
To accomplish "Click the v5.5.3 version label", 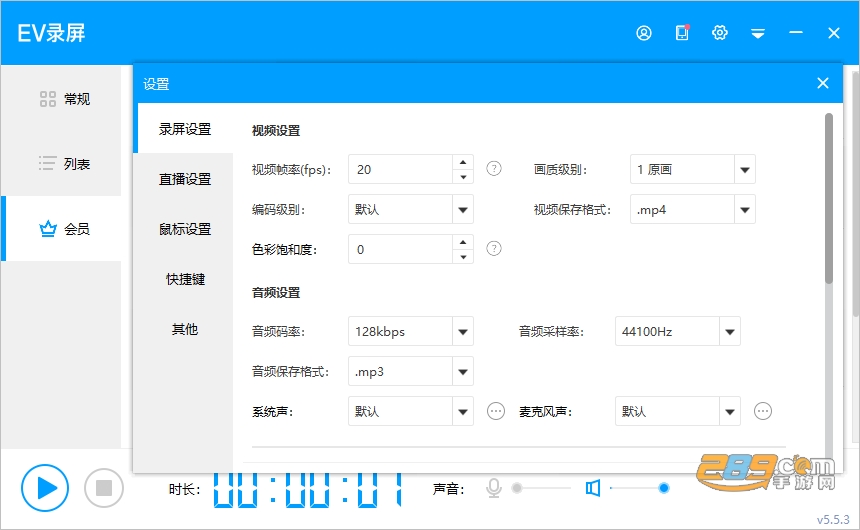I will pyautogui.click(x=833, y=519).
